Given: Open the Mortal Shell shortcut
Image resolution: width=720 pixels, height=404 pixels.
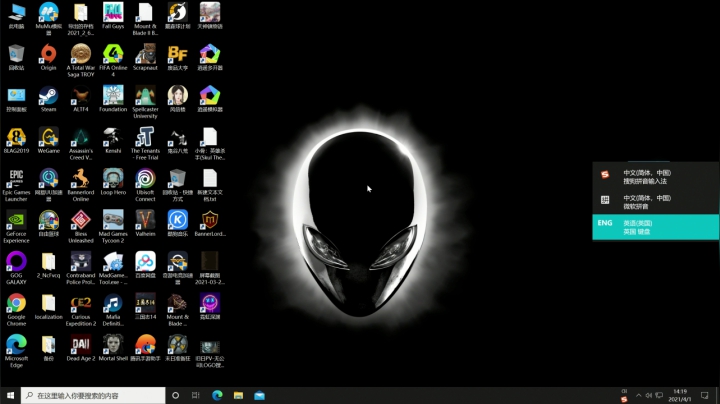Looking at the screenshot, I should coord(113,348).
